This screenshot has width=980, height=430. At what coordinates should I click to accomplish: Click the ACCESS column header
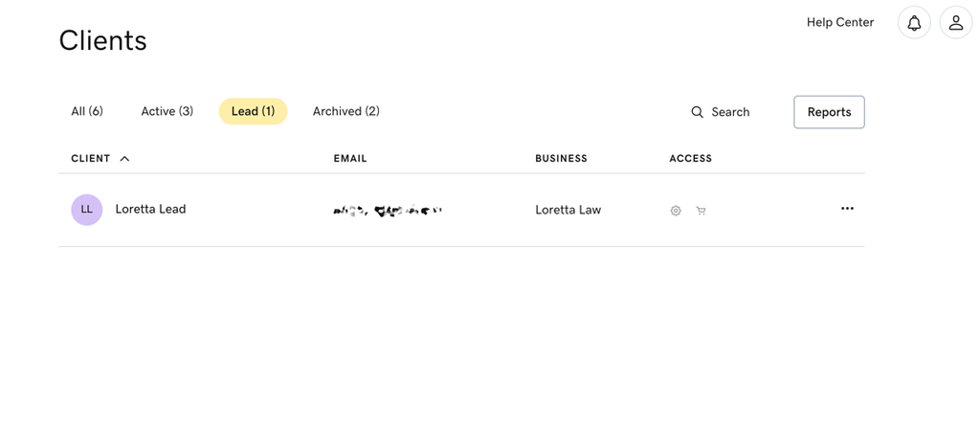[690, 159]
